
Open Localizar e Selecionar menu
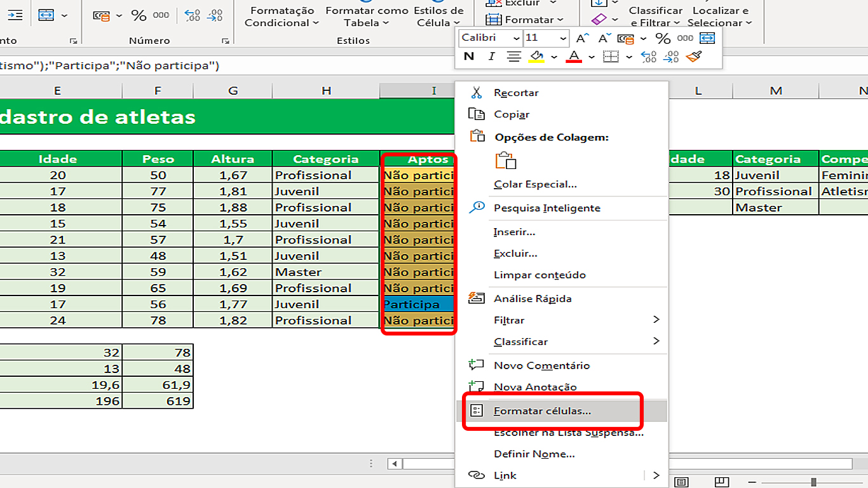[x=720, y=17]
